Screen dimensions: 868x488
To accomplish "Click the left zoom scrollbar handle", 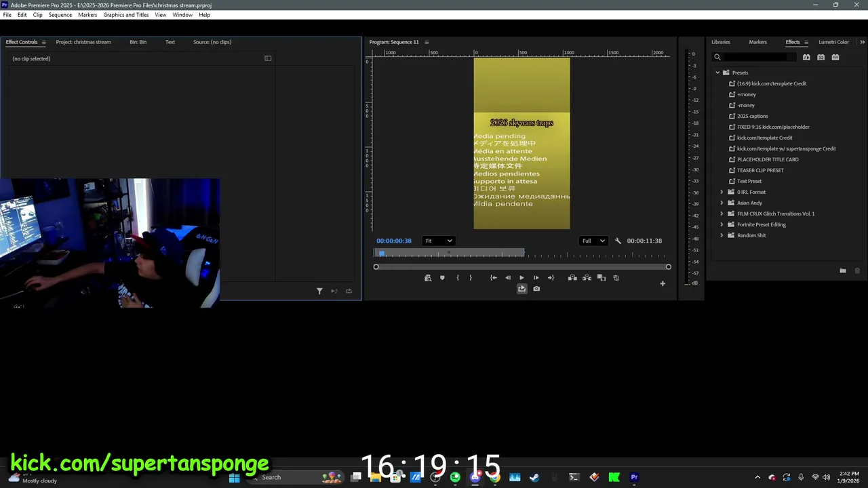I will coord(376,267).
